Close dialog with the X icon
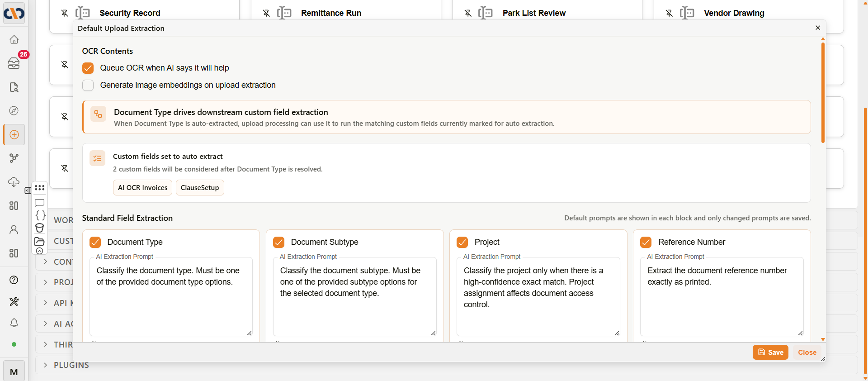The height and width of the screenshot is (381, 868). click(818, 28)
